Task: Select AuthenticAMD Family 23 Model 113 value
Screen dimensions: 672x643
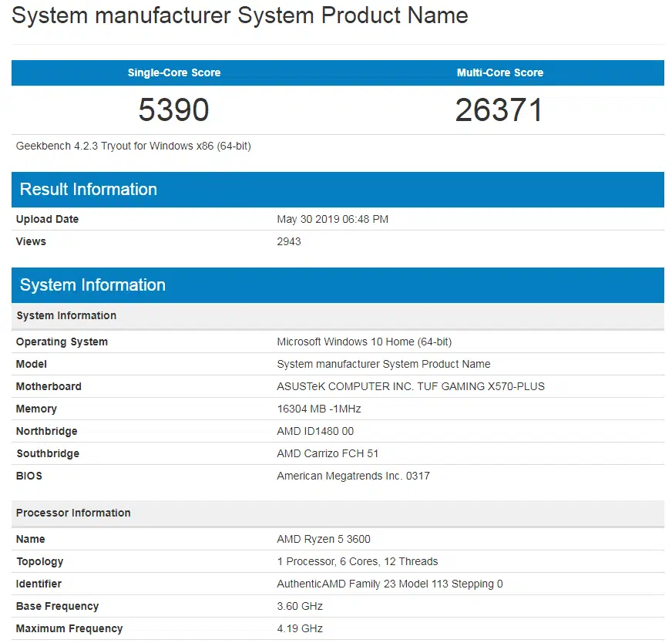Action: (390, 584)
